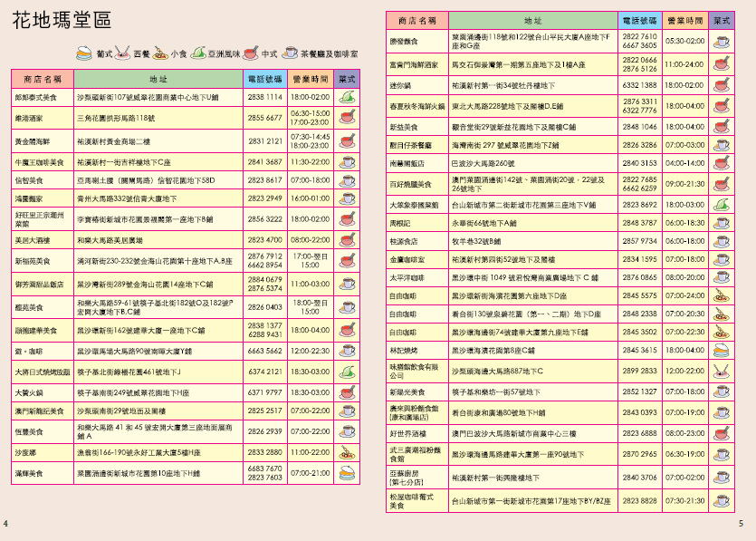Click the 小食 snack icon in the legend

pyautogui.click(x=160, y=53)
